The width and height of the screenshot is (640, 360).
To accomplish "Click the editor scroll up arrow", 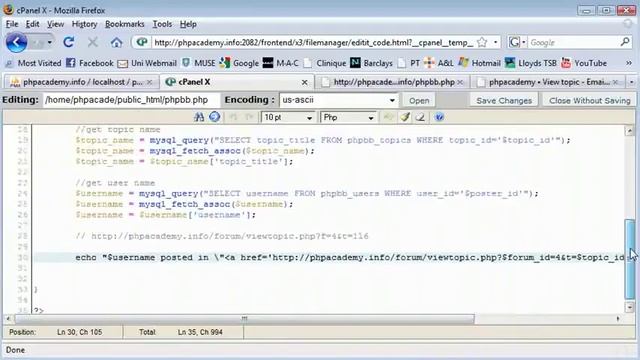I will tap(630, 131).
